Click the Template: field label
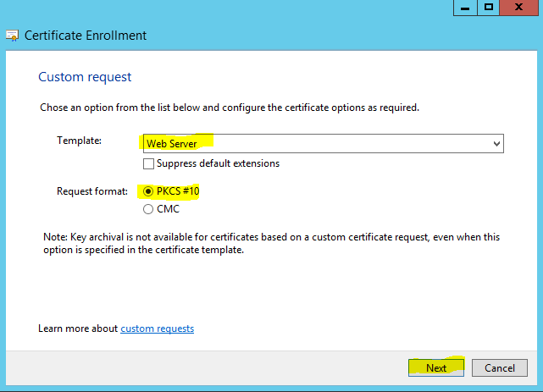This screenshot has width=543, height=392. pos(79,141)
